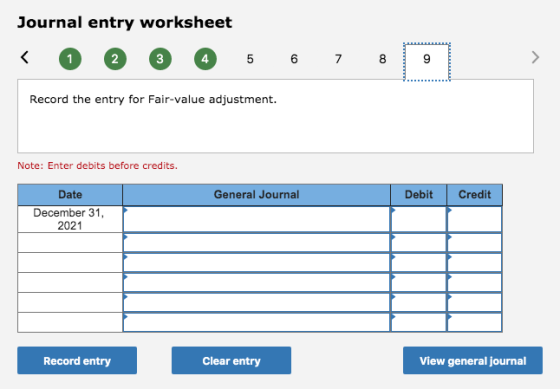Go to previous entry with left chevron

click(x=25, y=57)
